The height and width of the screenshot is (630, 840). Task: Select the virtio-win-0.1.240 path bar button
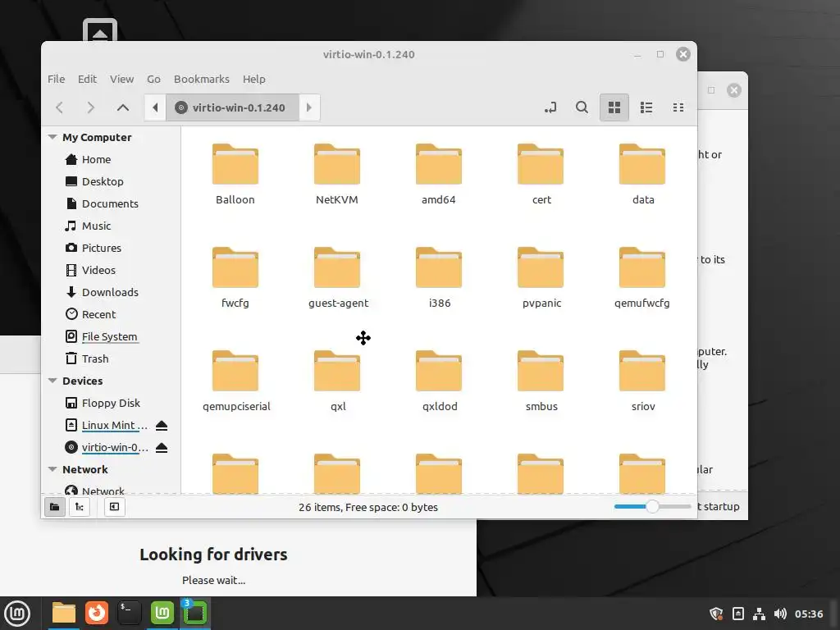(232, 107)
